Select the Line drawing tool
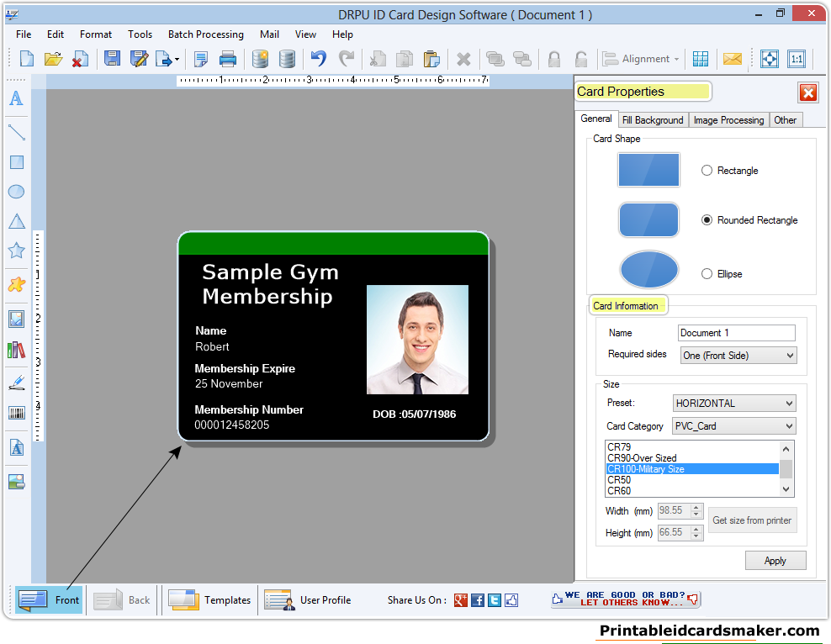 17,132
